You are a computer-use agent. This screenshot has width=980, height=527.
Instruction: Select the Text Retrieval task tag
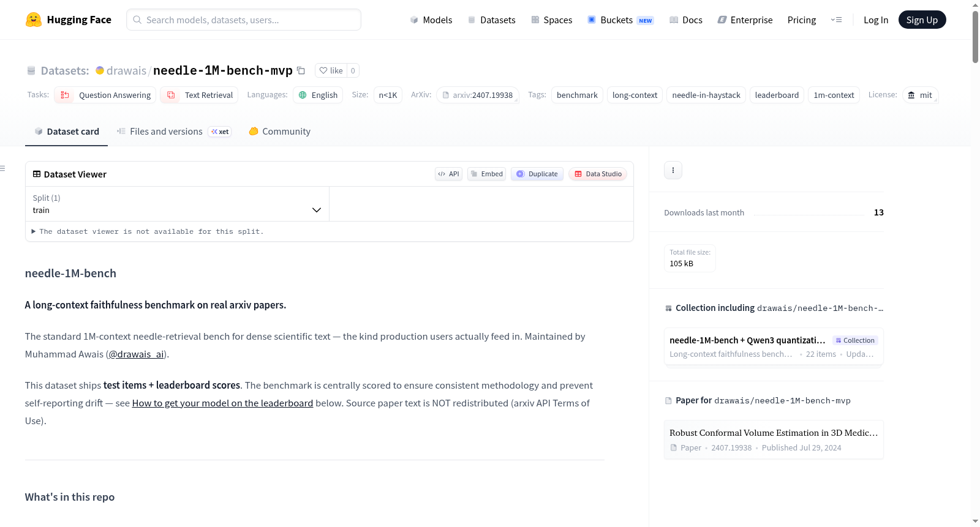(x=199, y=95)
